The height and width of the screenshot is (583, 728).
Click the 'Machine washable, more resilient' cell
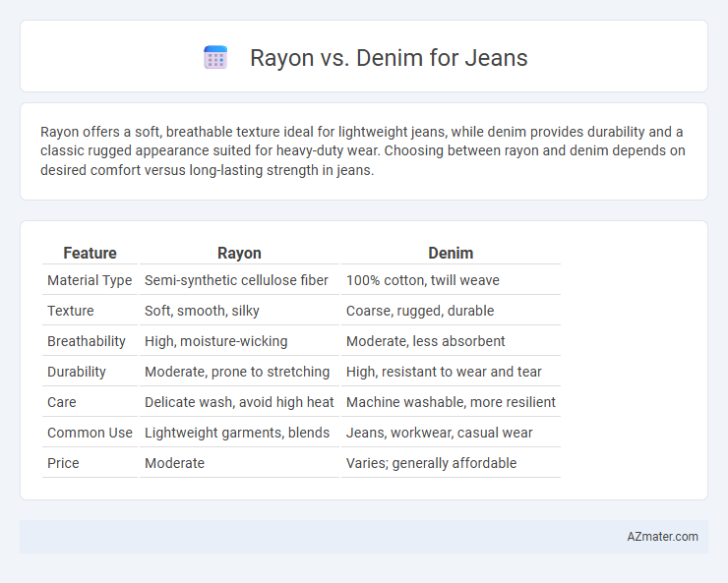coord(451,402)
